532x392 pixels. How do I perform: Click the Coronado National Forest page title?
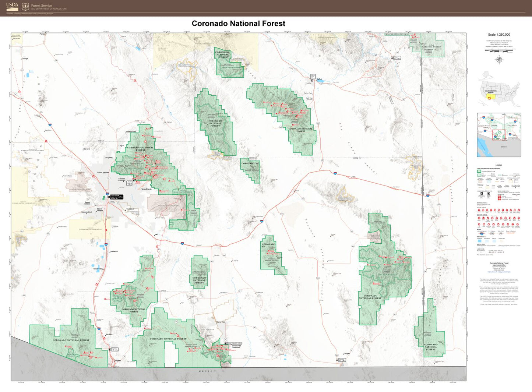point(238,24)
